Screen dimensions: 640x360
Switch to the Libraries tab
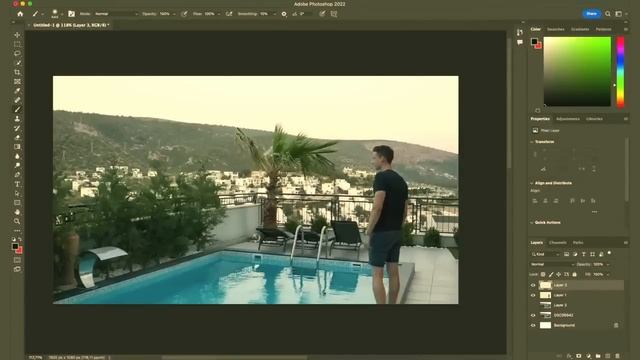594,119
